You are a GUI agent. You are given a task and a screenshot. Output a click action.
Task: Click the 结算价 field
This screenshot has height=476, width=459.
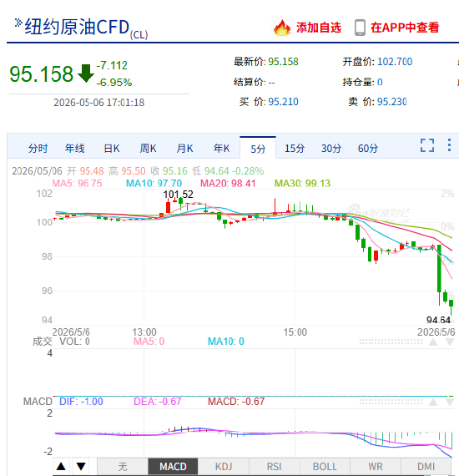click(255, 82)
